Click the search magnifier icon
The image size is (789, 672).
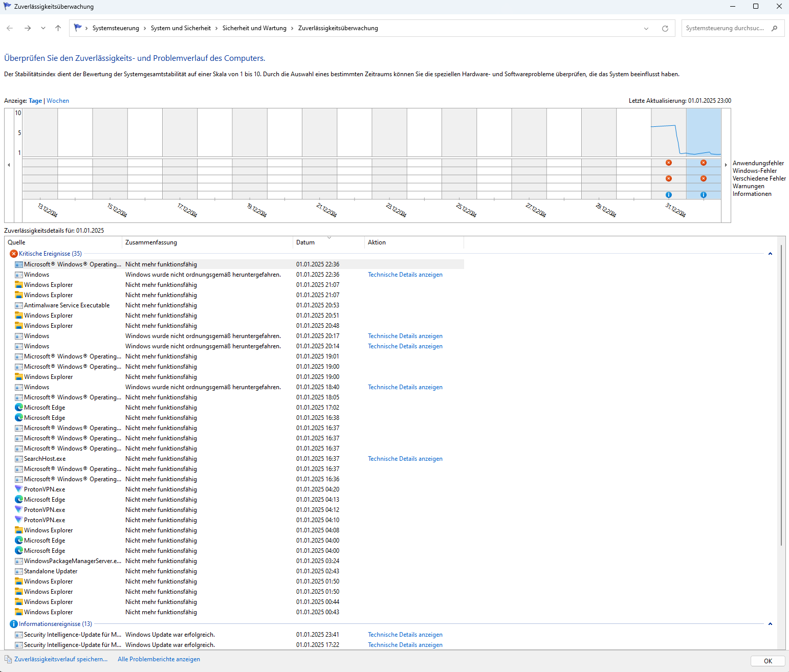pos(775,28)
